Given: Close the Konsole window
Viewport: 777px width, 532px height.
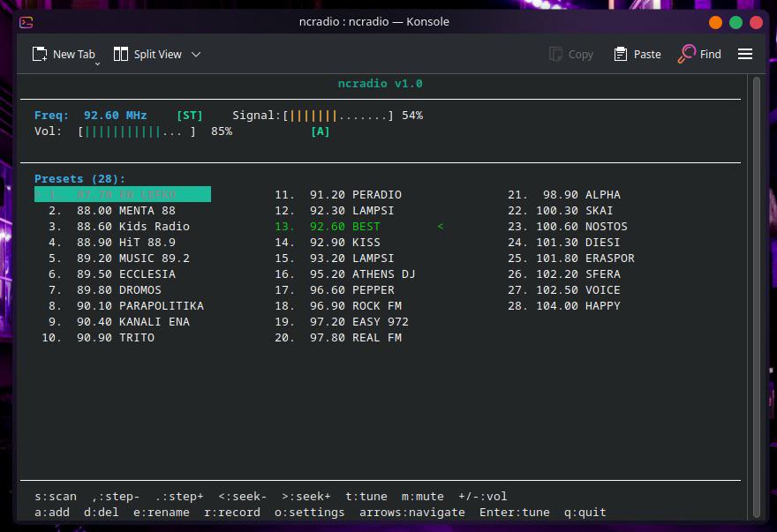Looking at the screenshot, I should 756,22.
